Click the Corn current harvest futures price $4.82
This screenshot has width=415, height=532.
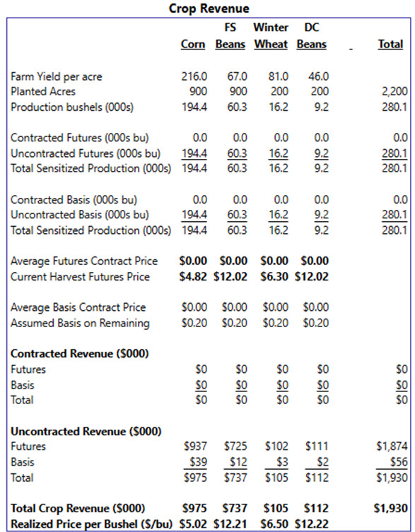coord(193,276)
